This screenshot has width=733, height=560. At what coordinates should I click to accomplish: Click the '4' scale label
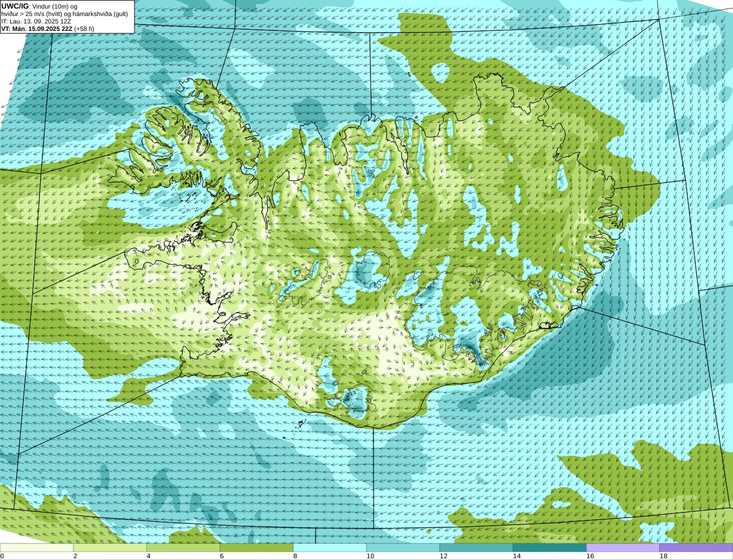pyautogui.click(x=148, y=556)
